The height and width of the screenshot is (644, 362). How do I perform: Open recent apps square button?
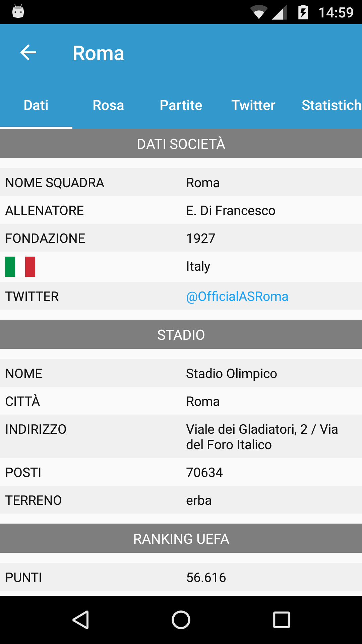282,620
